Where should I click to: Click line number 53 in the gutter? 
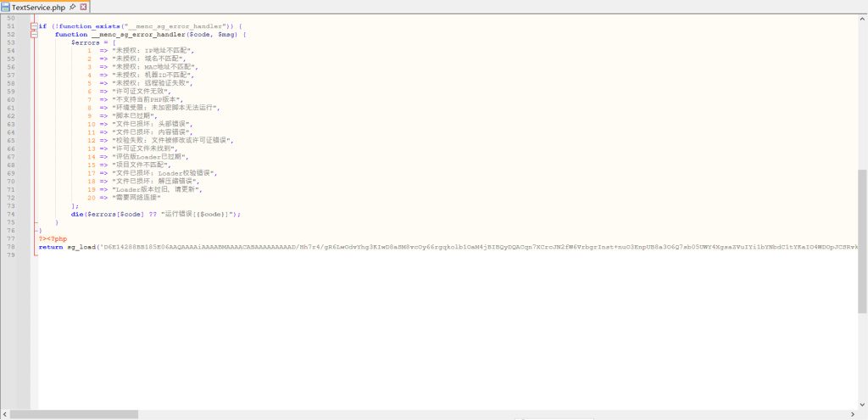pos(11,42)
